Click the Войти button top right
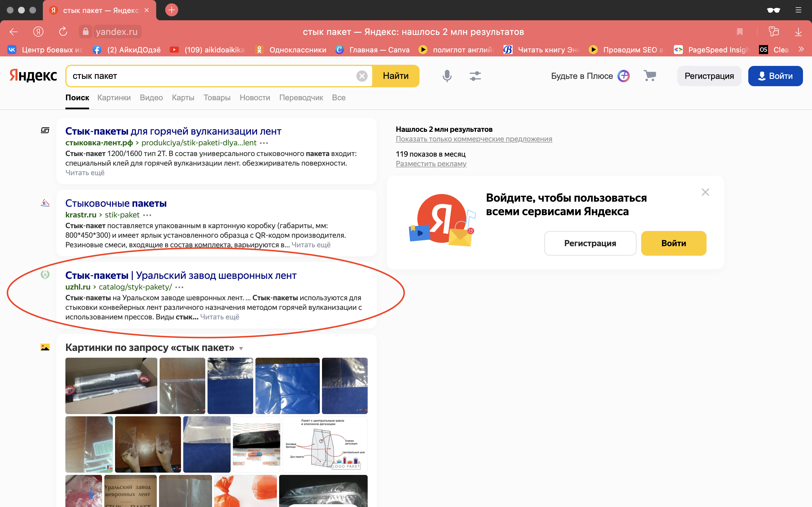This screenshot has width=812, height=507. click(x=775, y=76)
